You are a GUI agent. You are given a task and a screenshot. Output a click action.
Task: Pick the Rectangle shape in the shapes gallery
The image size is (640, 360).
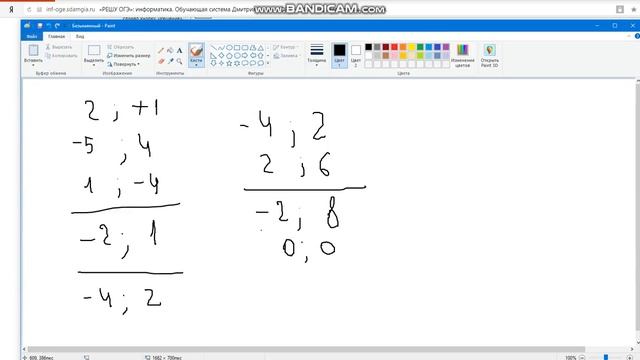pos(237,48)
